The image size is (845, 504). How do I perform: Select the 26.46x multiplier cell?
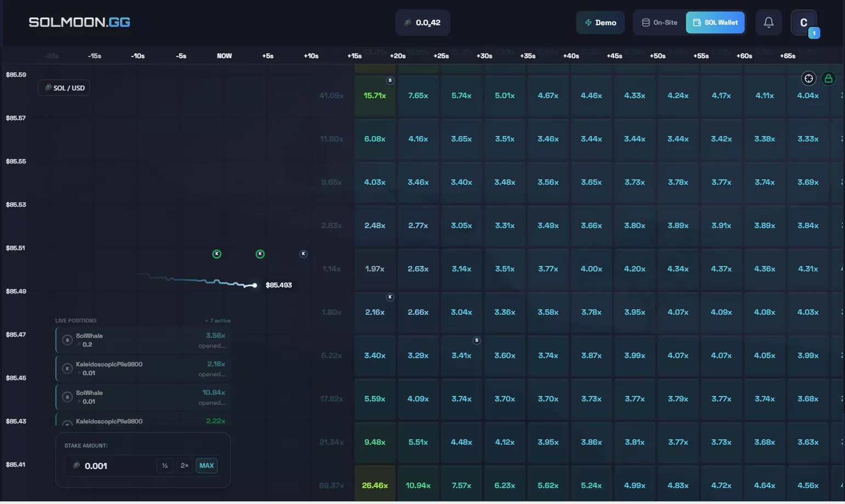coord(375,485)
